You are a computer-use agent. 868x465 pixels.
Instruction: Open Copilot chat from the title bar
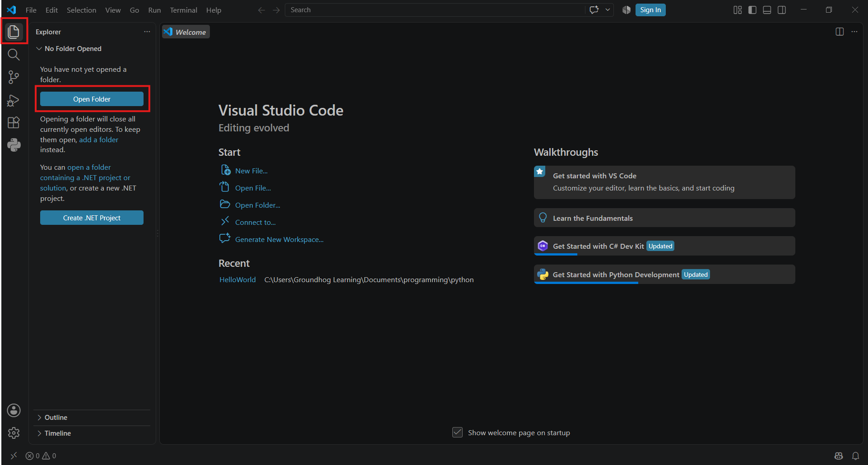pyautogui.click(x=594, y=10)
